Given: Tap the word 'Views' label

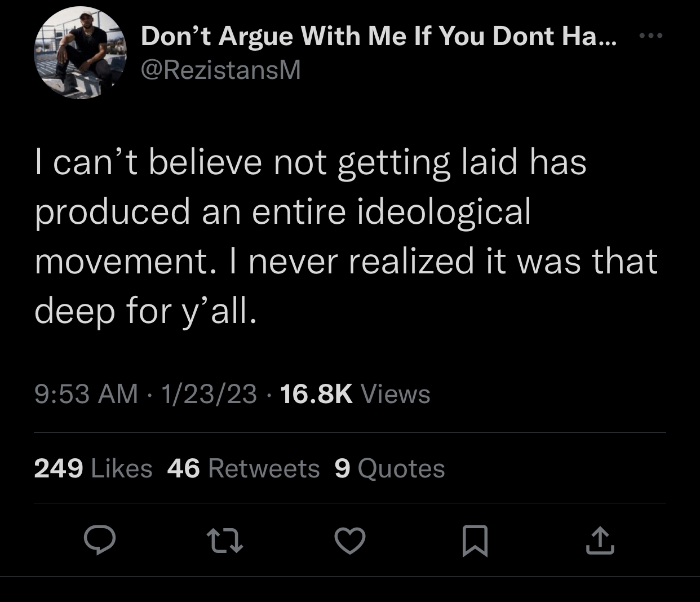Looking at the screenshot, I should (x=395, y=393).
